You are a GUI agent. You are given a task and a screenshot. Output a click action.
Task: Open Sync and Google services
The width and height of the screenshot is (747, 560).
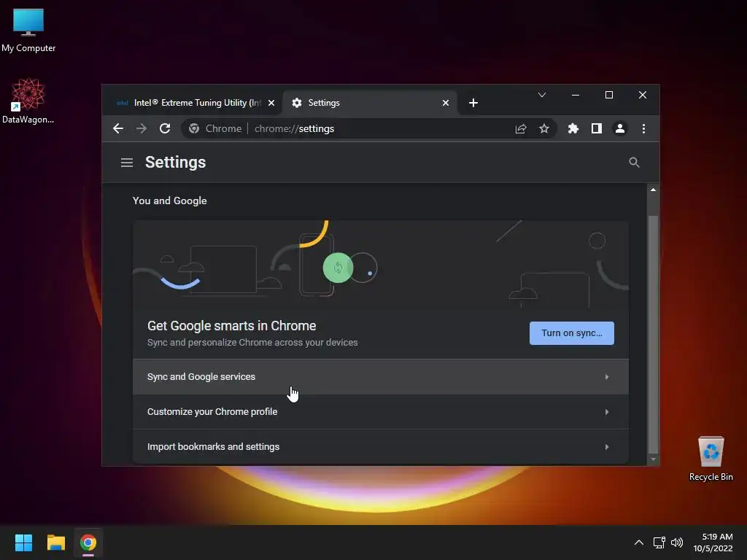(x=380, y=377)
